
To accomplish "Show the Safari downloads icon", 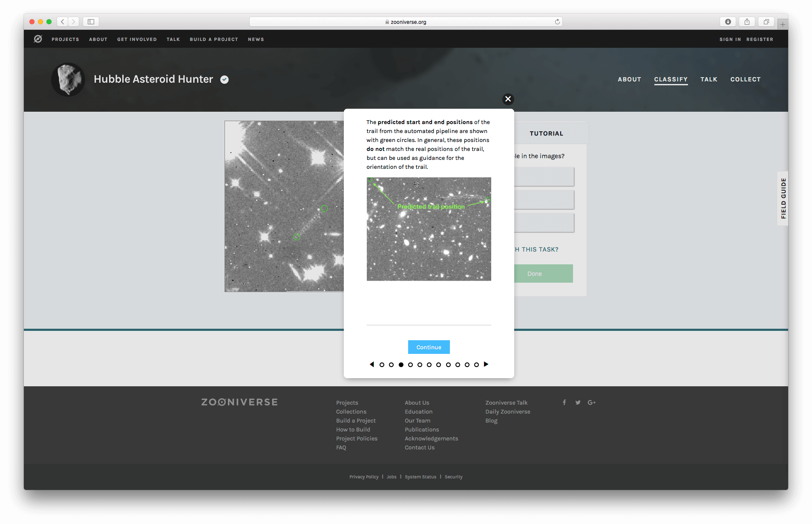I will pos(728,22).
